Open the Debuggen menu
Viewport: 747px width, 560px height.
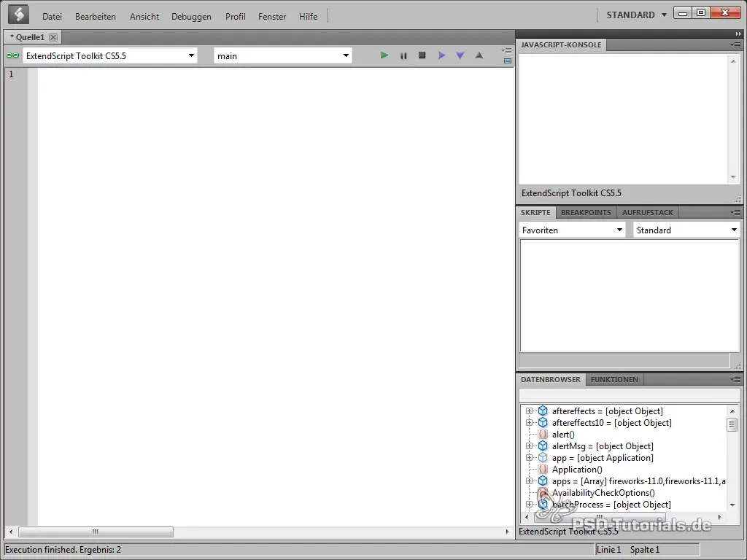[192, 17]
